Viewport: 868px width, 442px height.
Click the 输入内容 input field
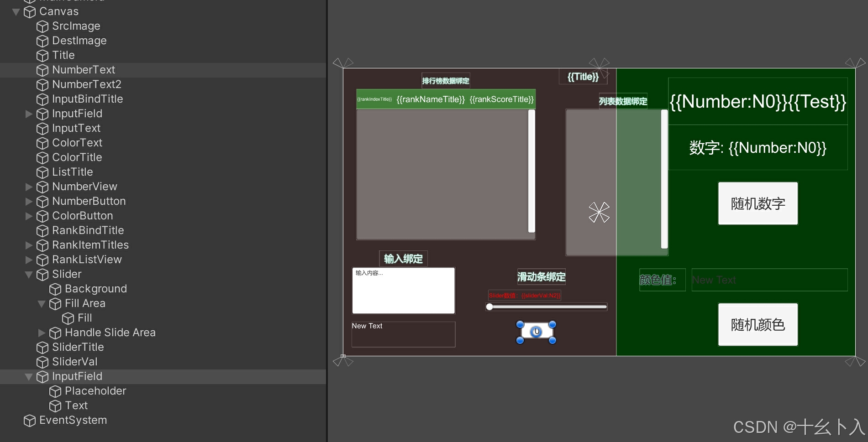point(404,291)
